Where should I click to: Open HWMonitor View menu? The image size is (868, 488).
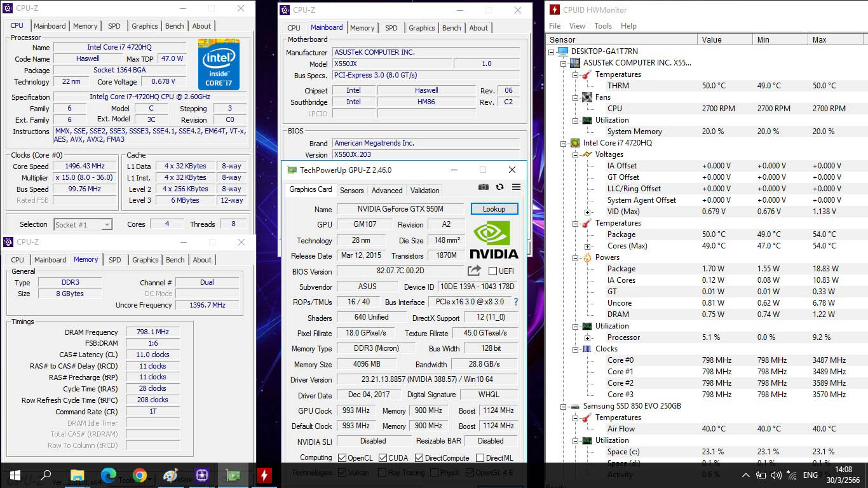(577, 26)
